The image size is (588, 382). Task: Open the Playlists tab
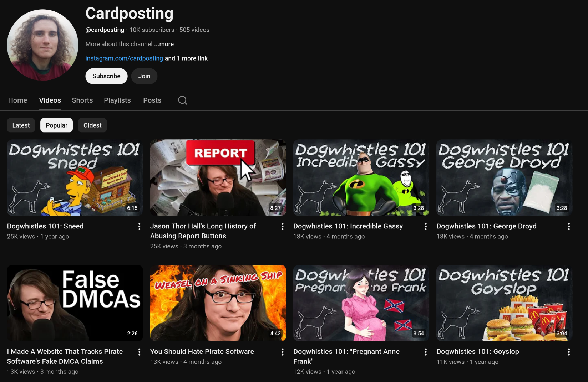(117, 100)
